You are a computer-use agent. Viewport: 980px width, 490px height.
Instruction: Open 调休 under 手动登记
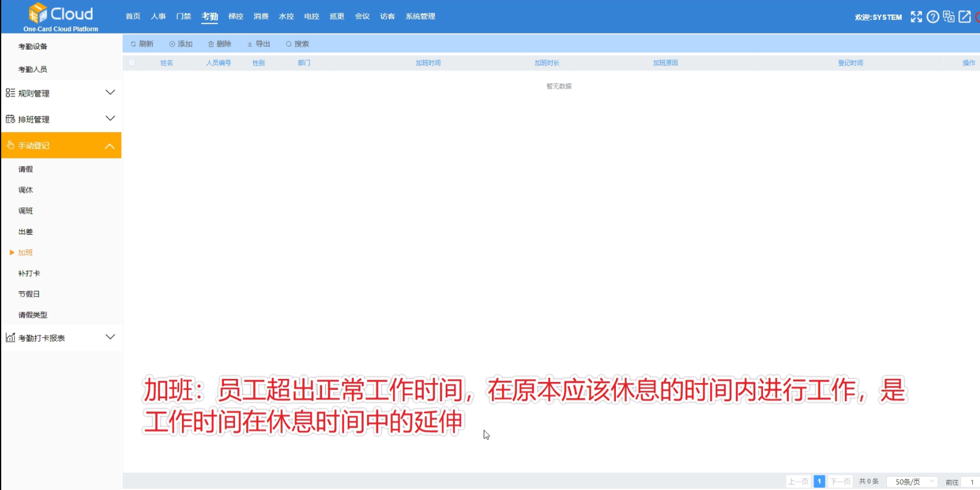click(25, 190)
